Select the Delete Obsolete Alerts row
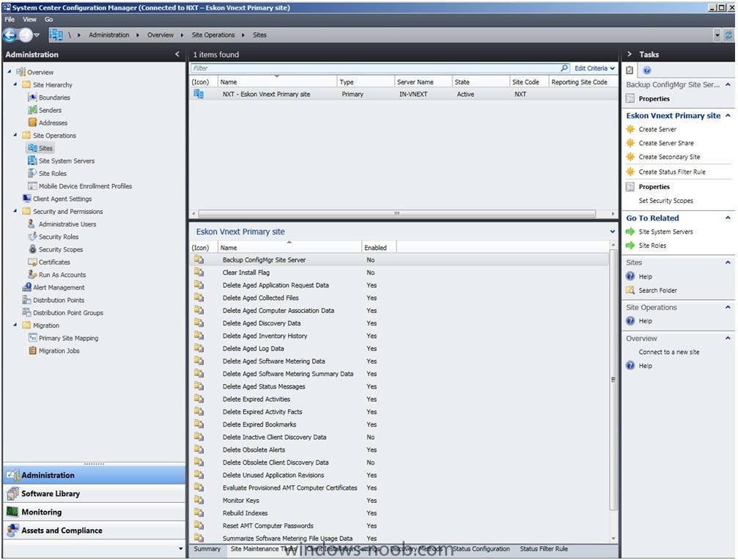738x560 pixels. (400, 450)
